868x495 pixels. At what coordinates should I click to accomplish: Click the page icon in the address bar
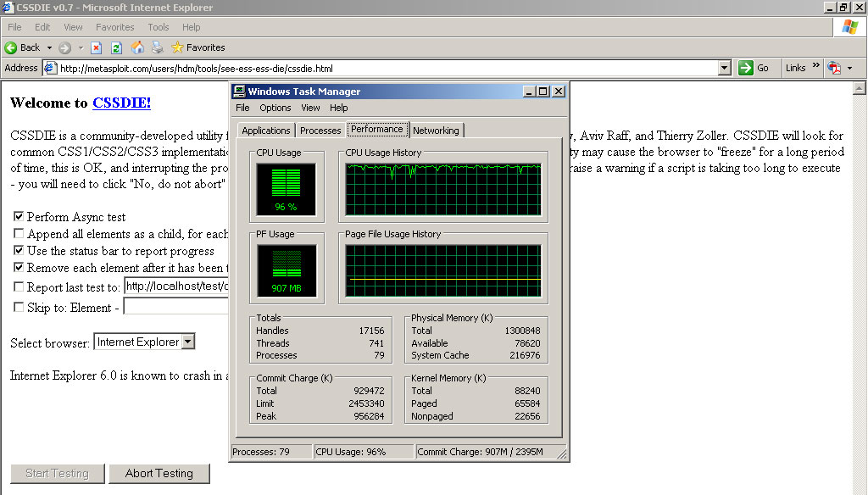(50, 68)
